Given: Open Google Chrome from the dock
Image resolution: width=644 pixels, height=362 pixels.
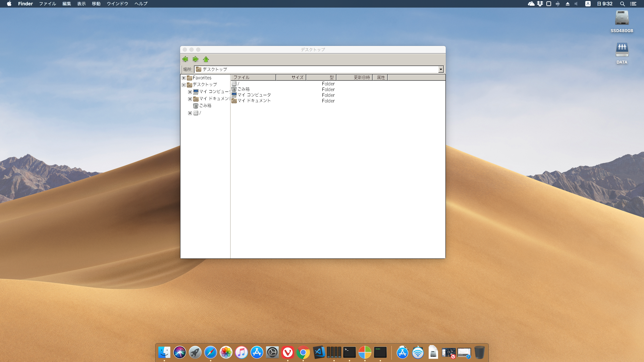Looking at the screenshot, I should [303, 352].
